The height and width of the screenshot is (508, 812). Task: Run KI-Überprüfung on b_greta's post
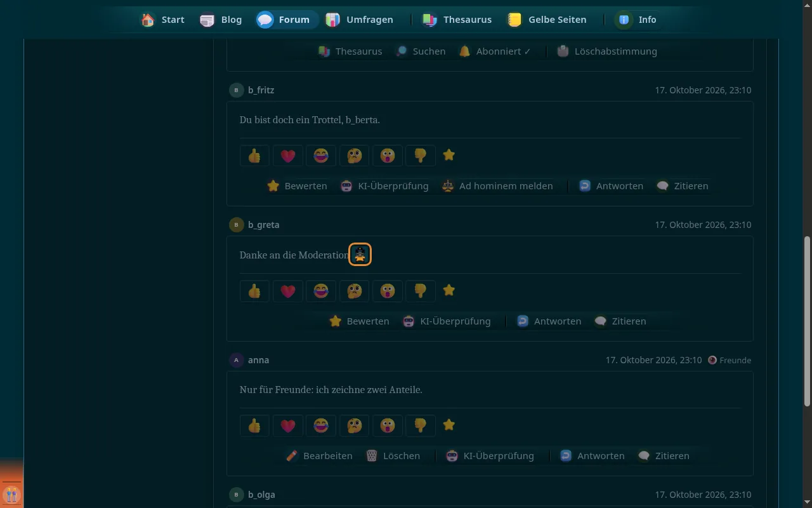coord(447,321)
